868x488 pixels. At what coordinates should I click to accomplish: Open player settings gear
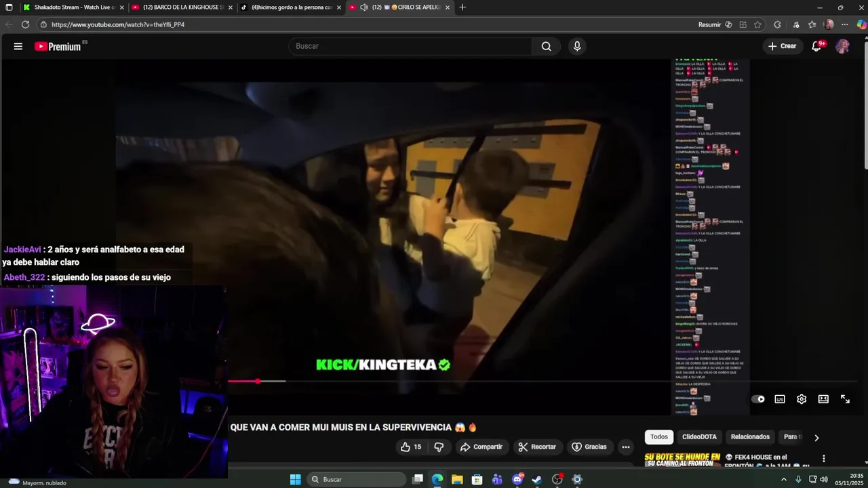(x=802, y=399)
